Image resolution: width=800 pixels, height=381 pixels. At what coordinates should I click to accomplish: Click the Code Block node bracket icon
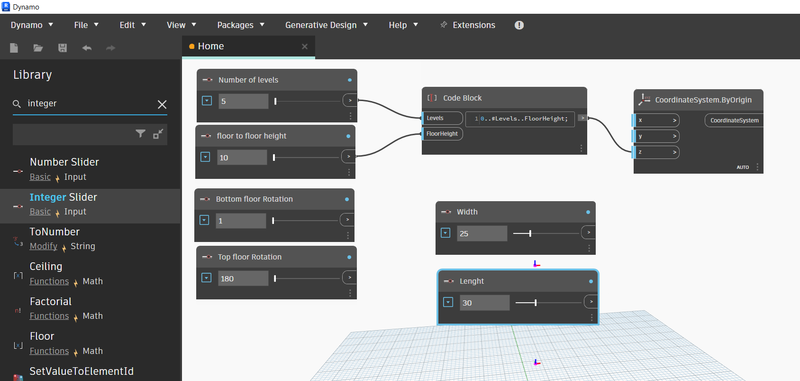[x=432, y=97]
